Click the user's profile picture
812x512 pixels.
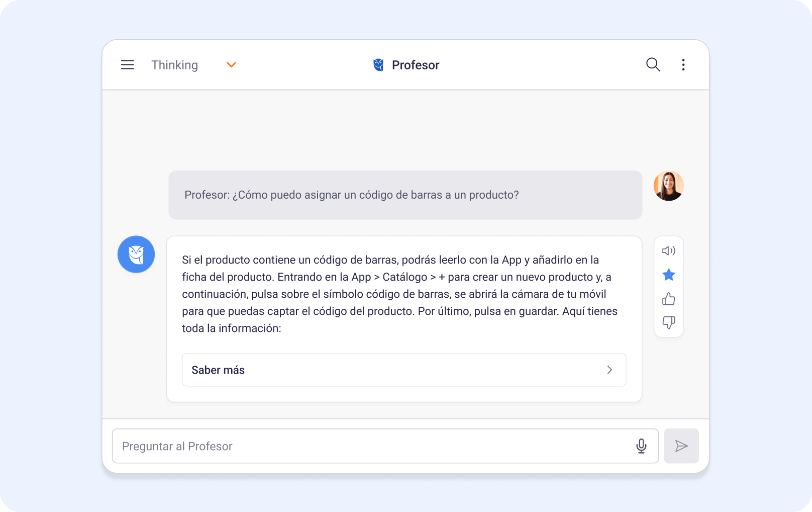(x=669, y=186)
